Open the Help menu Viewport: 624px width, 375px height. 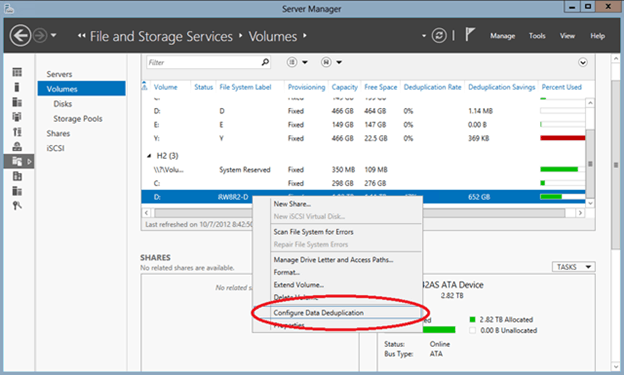tap(597, 36)
